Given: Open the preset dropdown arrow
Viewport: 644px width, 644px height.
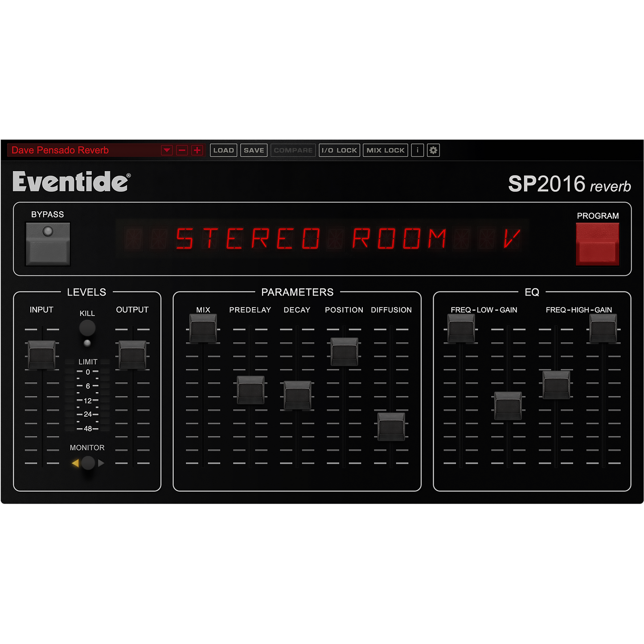Looking at the screenshot, I should pyautogui.click(x=166, y=150).
